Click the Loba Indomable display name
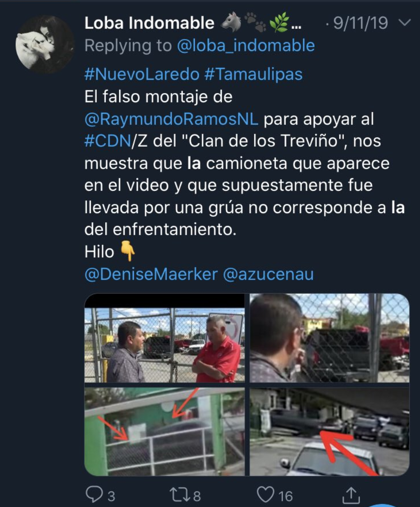Viewport: 420px width, 507px height. coord(149,23)
